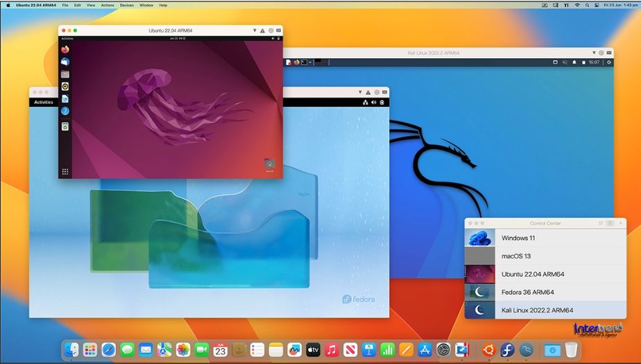Image resolution: width=641 pixels, height=364 pixels.
Task: Launch Rhythmbox from the Ubuntu dock
Action: click(x=65, y=87)
